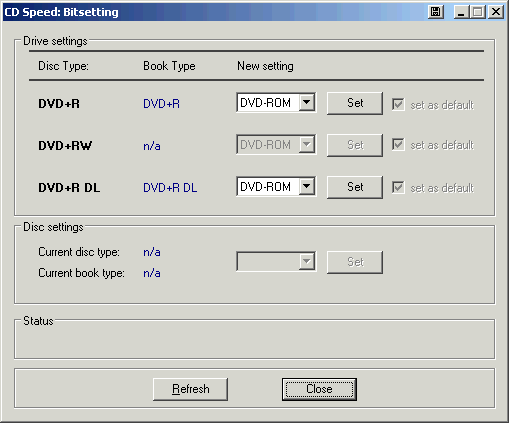Image resolution: width=509 pixels, height=423 pixels.
Task: Click Set button for DVD+R
Action: coord(355,103)
